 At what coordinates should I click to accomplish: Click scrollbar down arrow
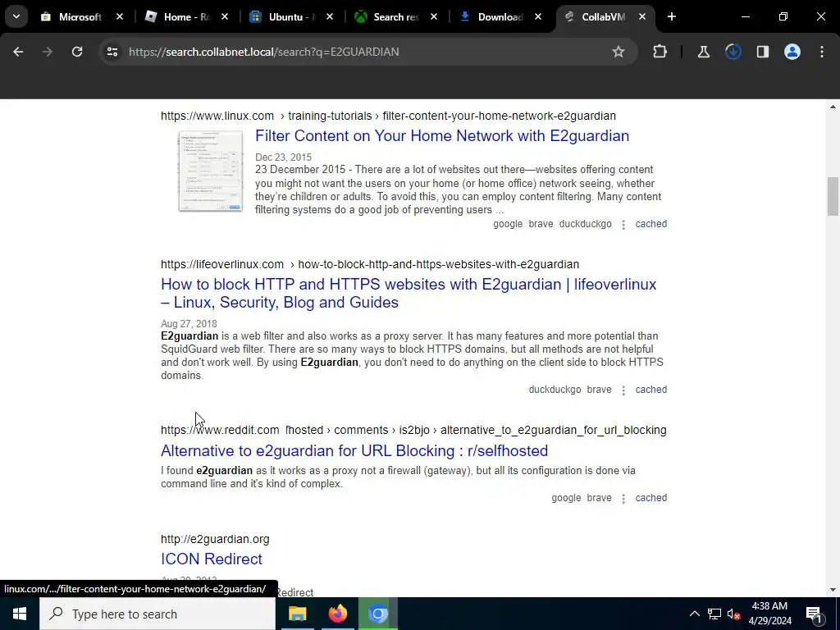(x=833, y=590)
